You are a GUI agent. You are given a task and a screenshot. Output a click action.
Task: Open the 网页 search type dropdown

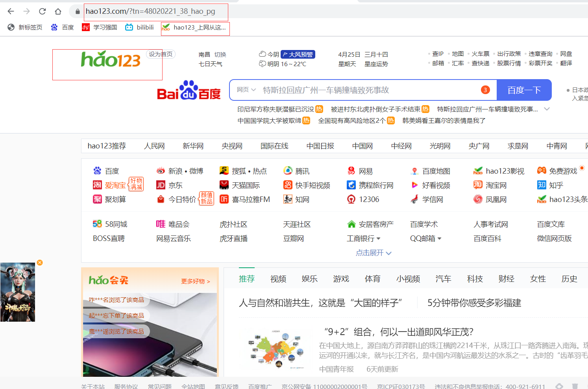pyautogui.click(x=246, y=90)
